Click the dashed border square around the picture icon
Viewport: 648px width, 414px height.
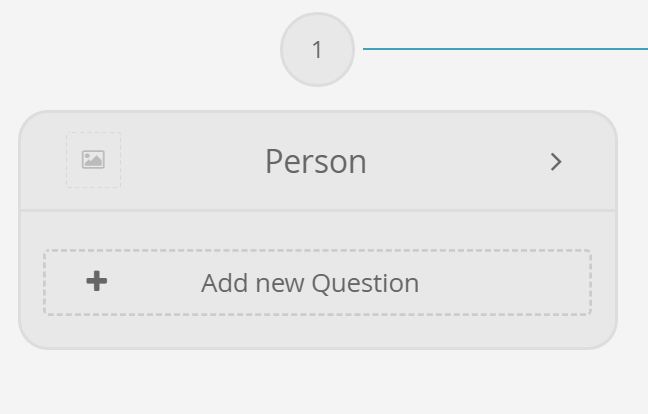pos(93,160)
